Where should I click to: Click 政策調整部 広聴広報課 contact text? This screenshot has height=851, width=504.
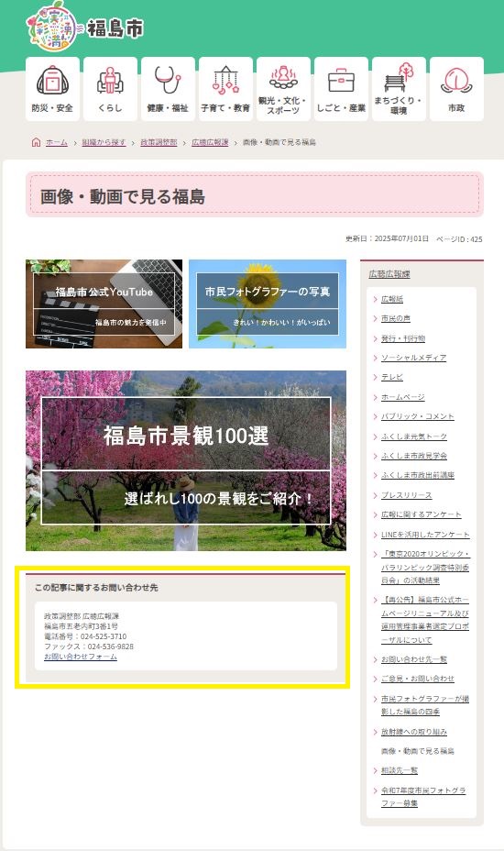[82, 616]
